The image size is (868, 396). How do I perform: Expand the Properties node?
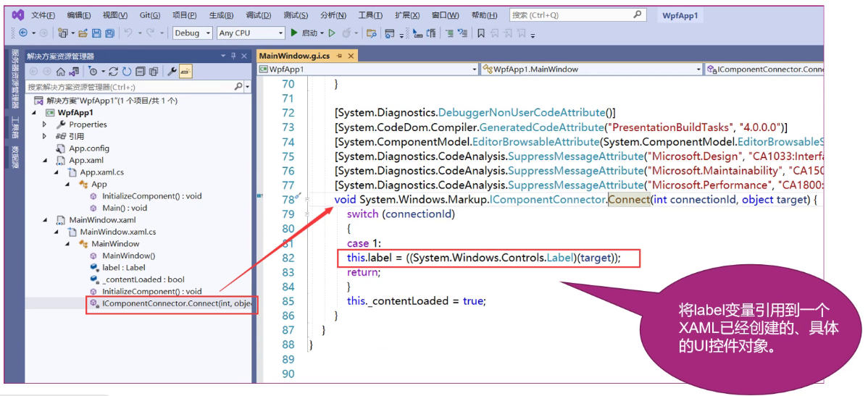44,125
